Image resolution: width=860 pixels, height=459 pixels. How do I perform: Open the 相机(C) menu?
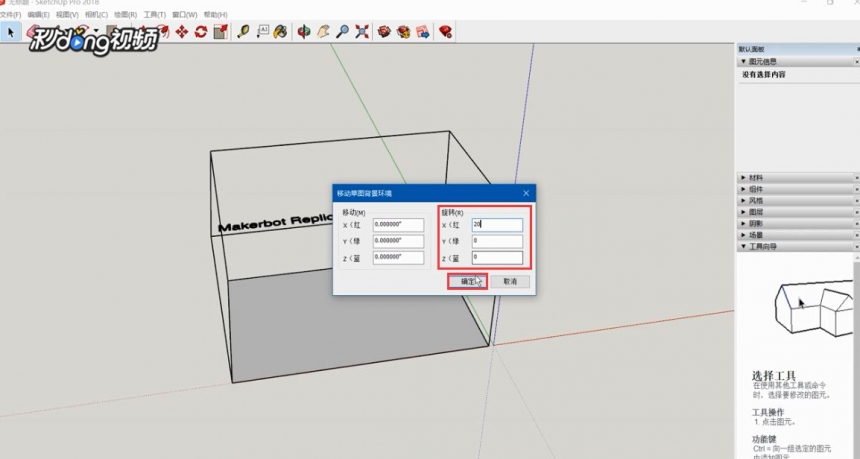click(96, 15)
